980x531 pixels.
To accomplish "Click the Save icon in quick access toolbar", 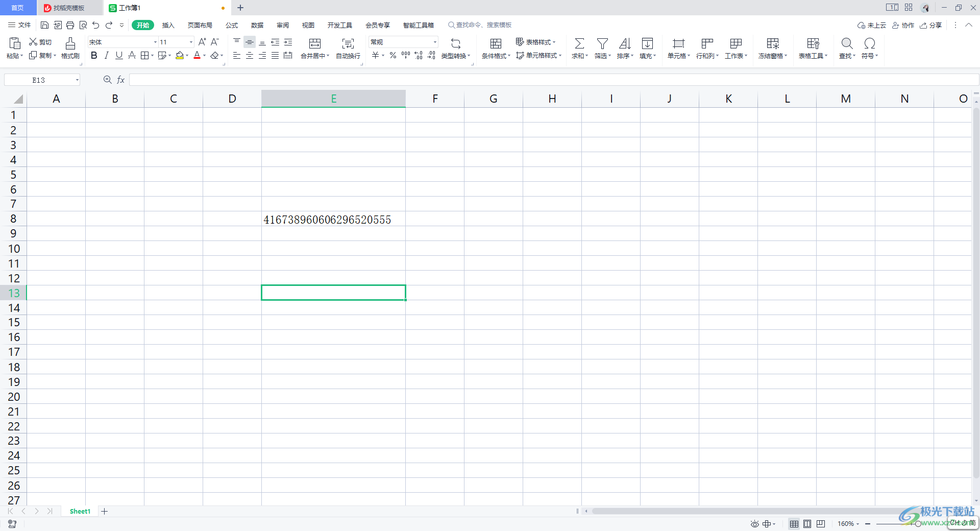I will point(44,25).
